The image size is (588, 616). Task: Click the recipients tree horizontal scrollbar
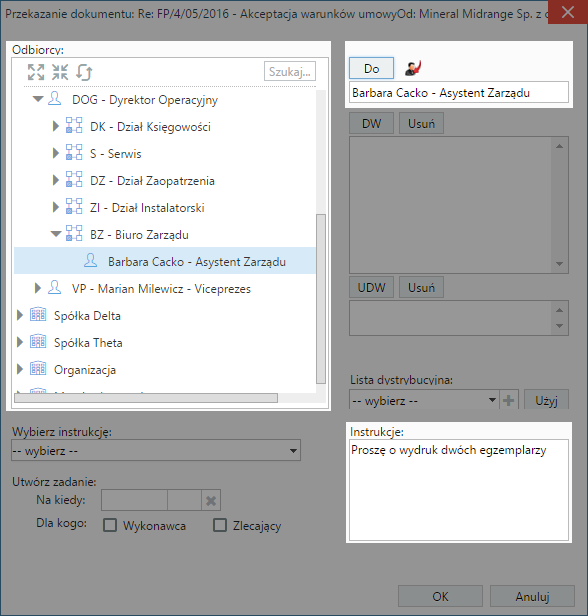click(146, 398)
